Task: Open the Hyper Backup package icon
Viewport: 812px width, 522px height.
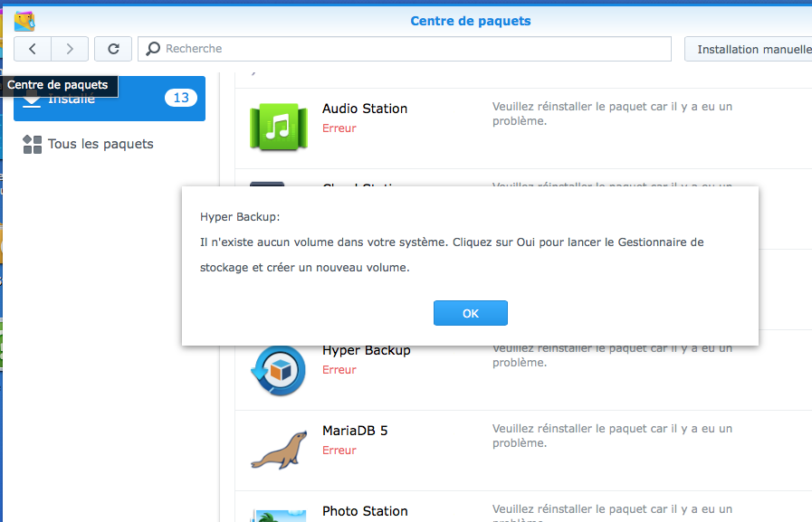Action: 279,370
